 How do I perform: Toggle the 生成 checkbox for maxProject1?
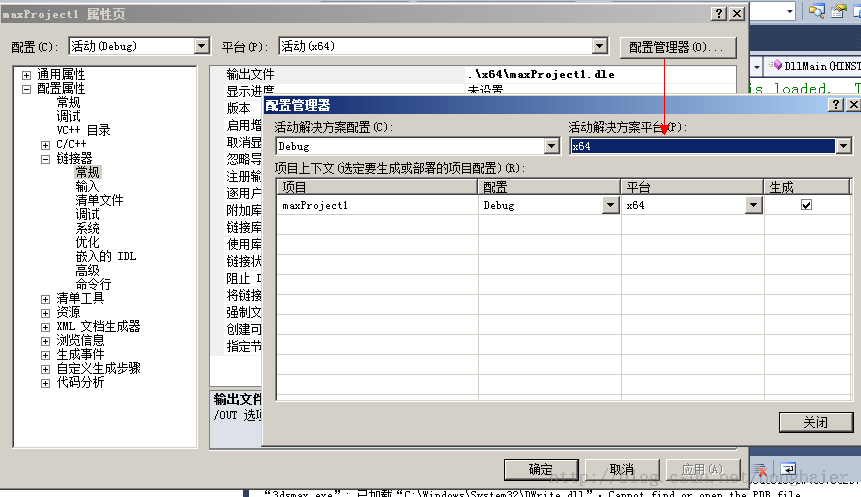pos(806,205)
